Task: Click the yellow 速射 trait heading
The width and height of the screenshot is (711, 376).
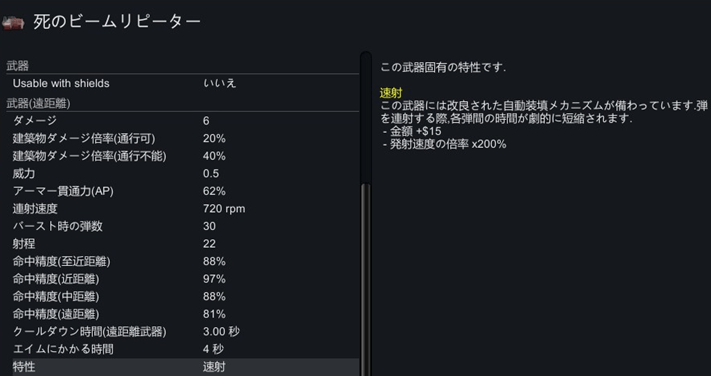Action: coord(391,94)
